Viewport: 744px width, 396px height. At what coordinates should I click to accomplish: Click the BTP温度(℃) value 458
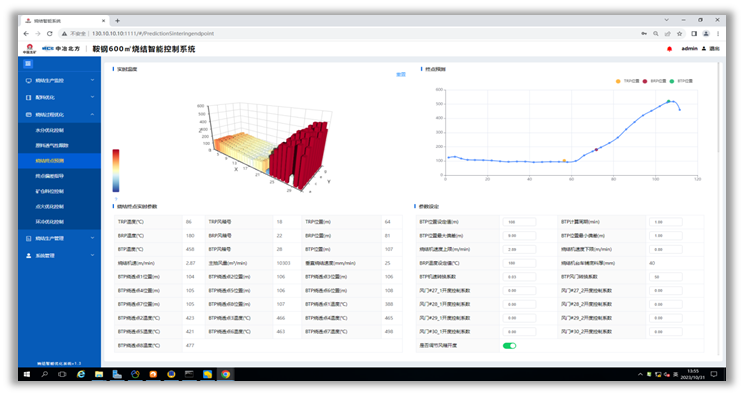point(190,249)
